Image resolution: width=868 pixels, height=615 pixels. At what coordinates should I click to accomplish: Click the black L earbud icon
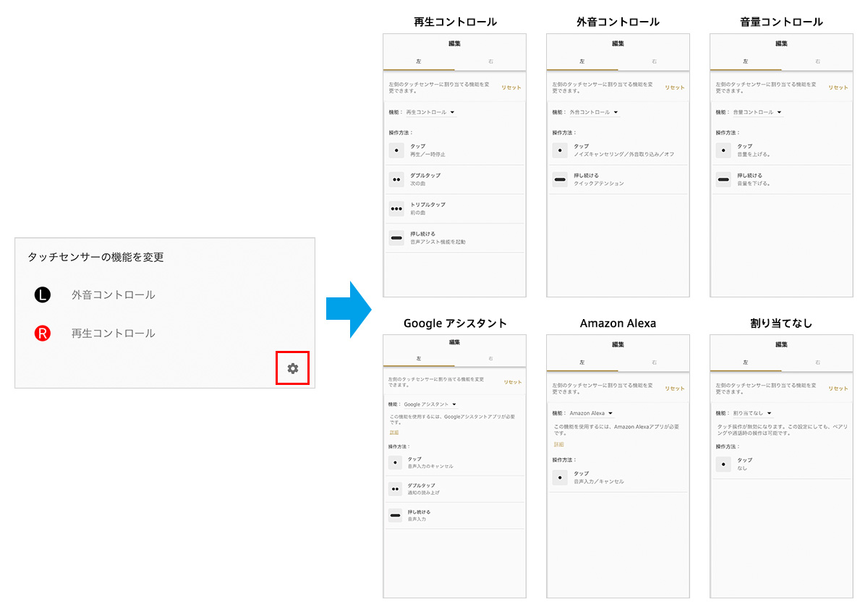click(43, 295)
